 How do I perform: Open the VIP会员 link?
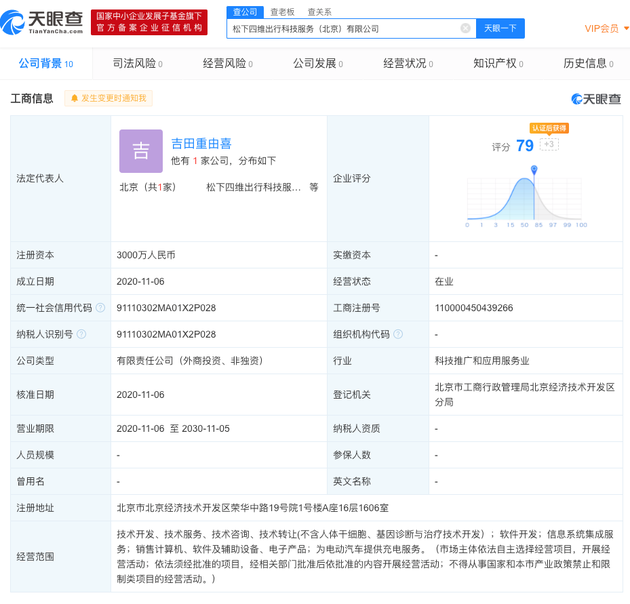point(601,29)
